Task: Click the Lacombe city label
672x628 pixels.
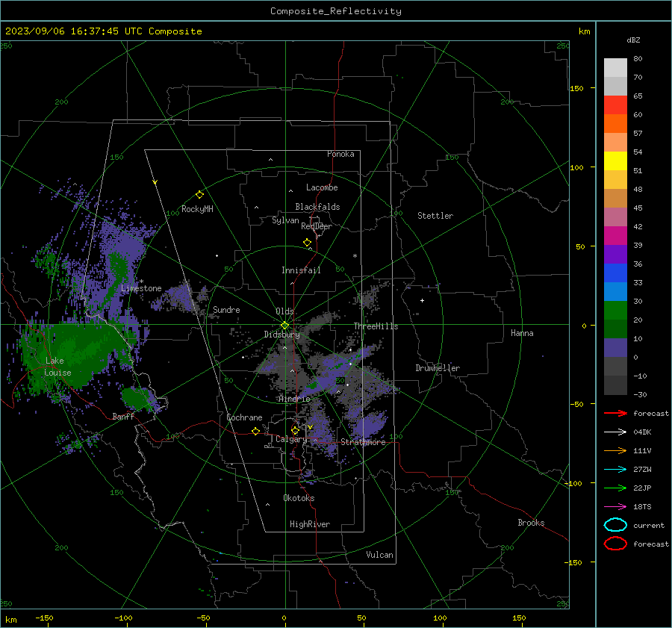Action: click(x=322, y=187)
